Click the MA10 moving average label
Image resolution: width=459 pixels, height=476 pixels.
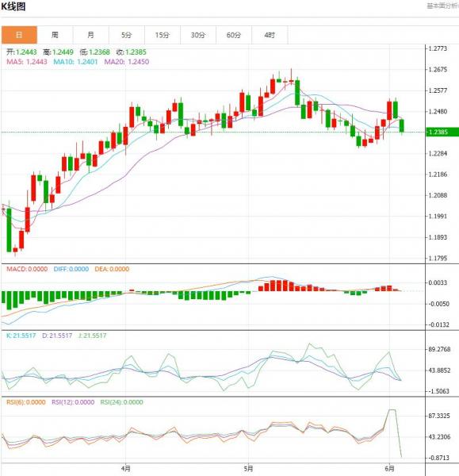[x=75, y=62]
